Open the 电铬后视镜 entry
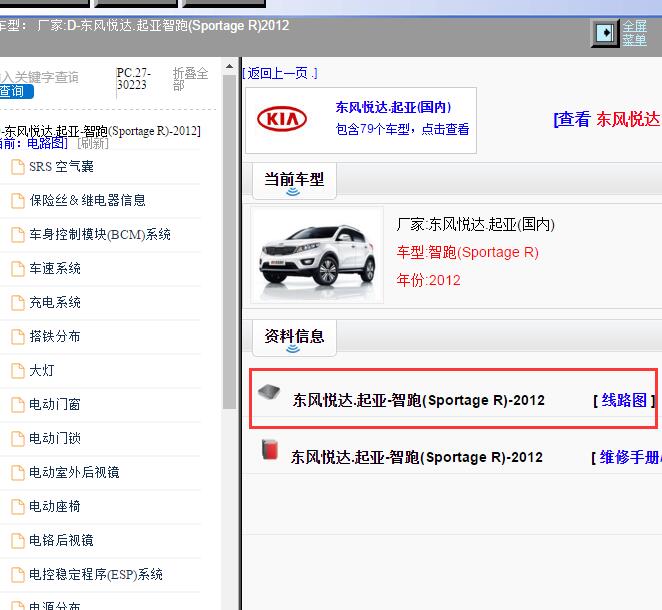 tap(61, 540)
